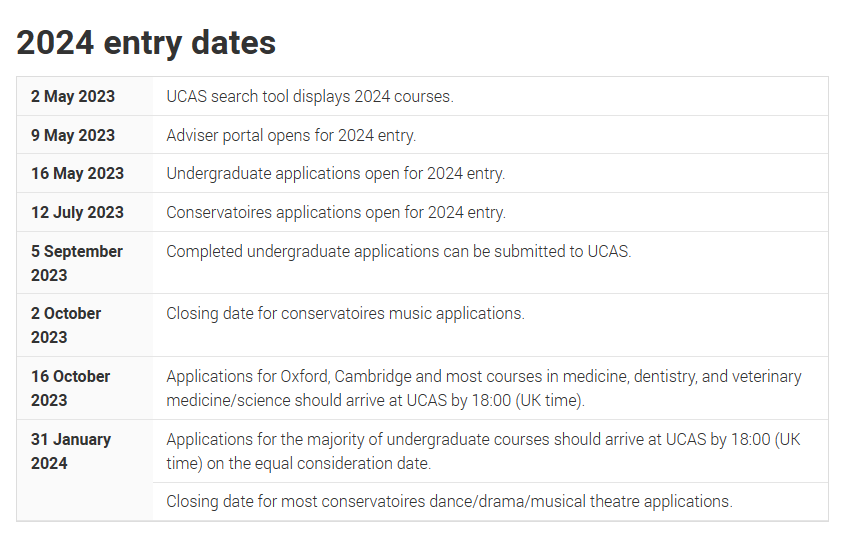
Task: Select the Oxford, Cambridge applications deadline text
Action: click(x=484, y=376)
